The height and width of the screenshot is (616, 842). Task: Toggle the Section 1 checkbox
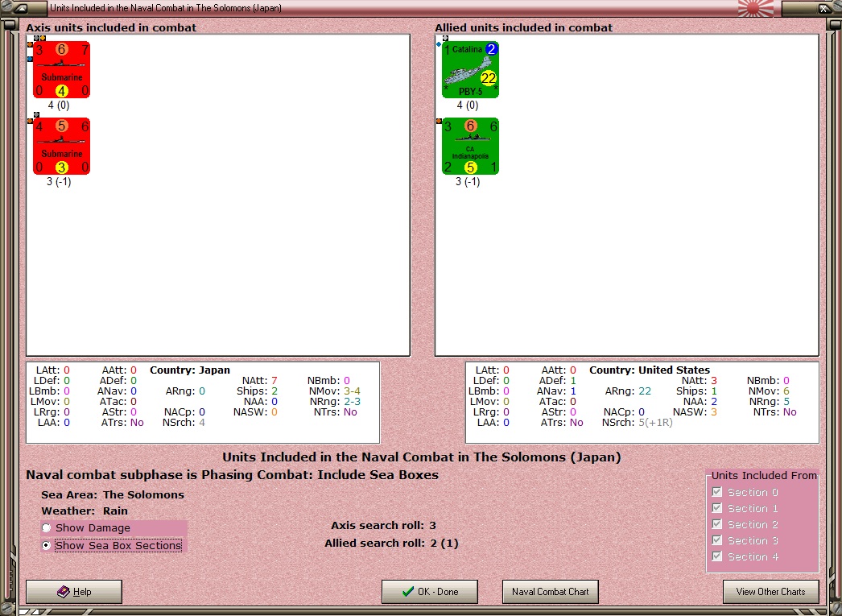717,508
